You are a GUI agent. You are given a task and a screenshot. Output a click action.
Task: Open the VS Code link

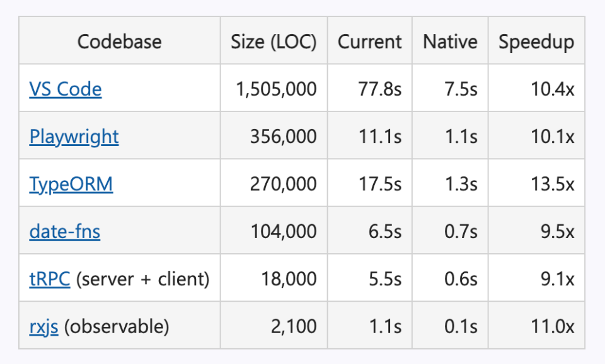point(65,89)
